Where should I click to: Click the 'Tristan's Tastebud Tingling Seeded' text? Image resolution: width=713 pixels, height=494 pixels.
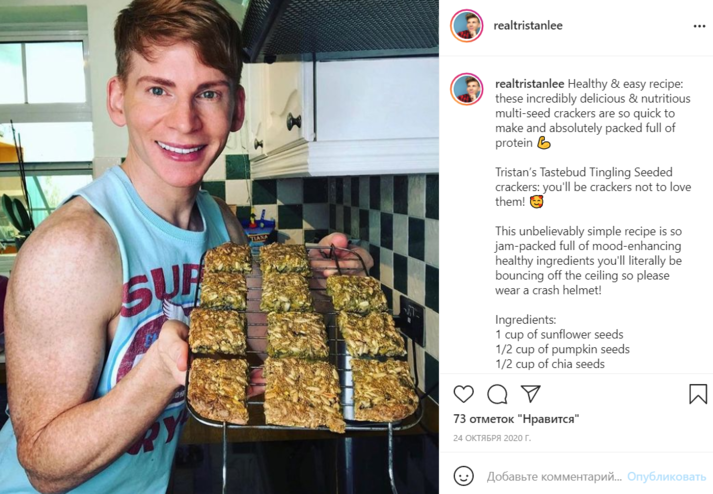point(584,172)
